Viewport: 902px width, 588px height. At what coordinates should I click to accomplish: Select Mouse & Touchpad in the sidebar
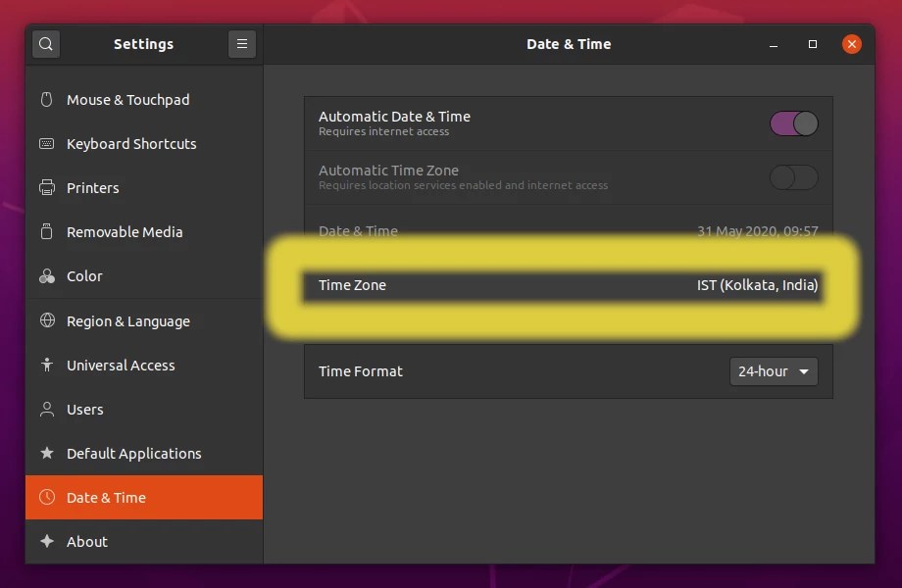[46, 99]
